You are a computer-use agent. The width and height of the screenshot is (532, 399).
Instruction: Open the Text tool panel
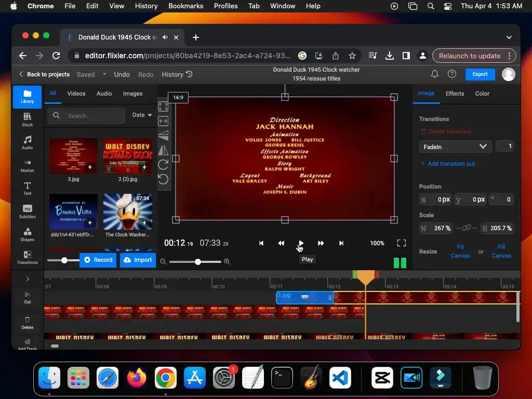27,188
